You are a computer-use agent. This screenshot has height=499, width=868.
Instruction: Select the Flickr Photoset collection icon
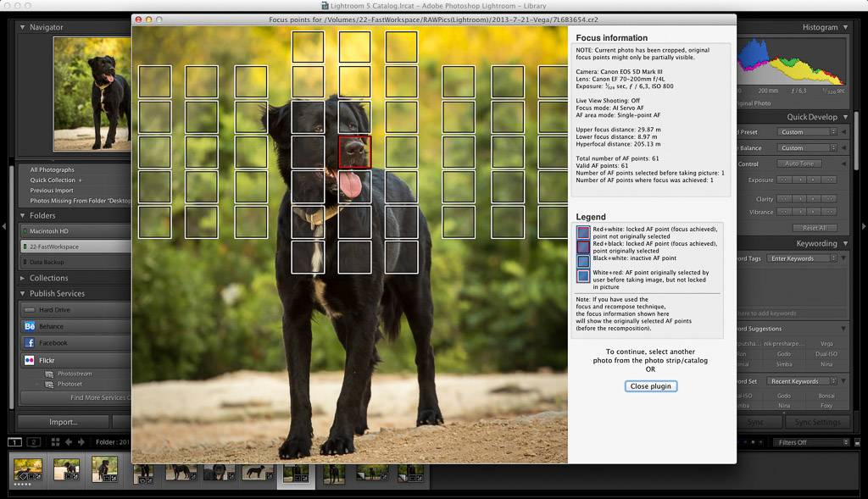coord(49,384)
